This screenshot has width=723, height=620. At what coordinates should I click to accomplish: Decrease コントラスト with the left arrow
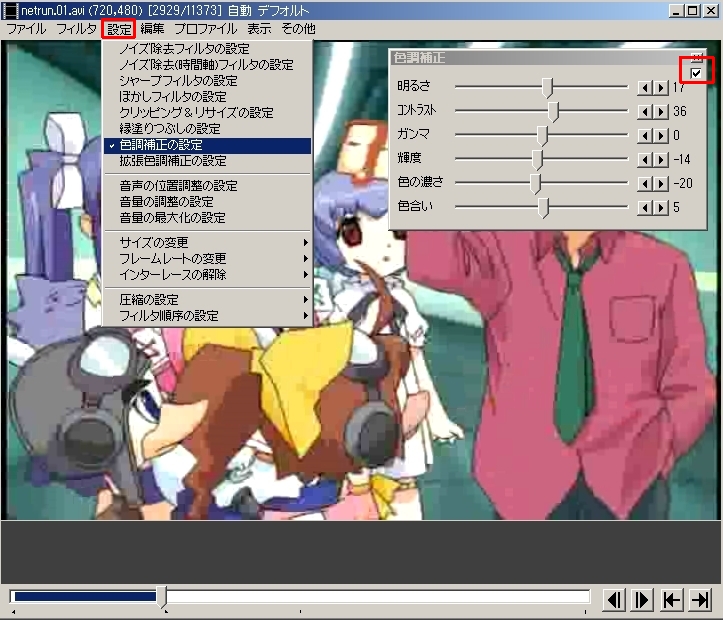[x=645, y=112]
